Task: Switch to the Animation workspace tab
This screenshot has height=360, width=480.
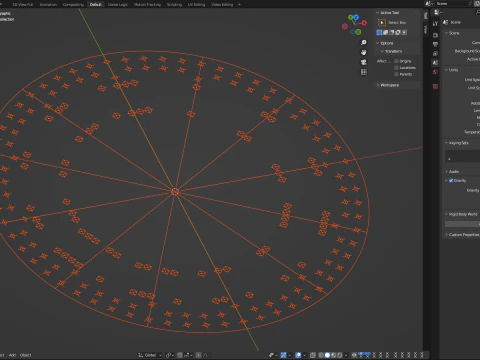Action: (x=48, y=4)
